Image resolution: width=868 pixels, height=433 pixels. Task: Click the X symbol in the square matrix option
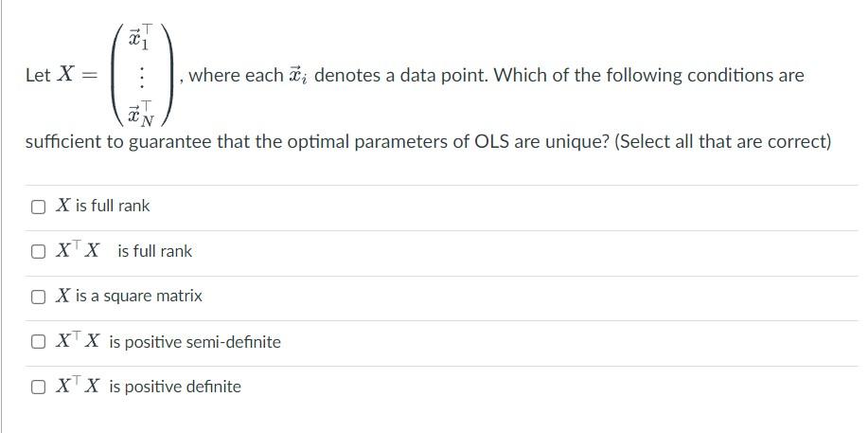(x=62, y=297)
